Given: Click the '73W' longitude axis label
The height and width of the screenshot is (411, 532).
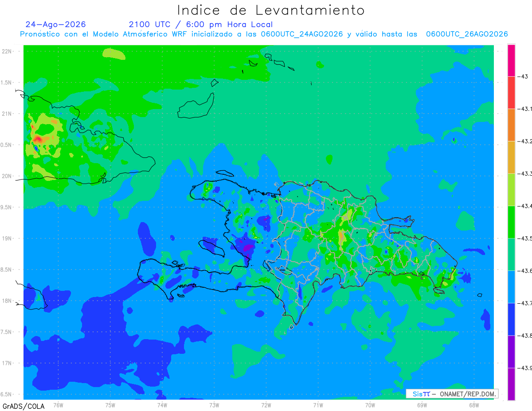Looking at the screenshot, I should 214,406.
